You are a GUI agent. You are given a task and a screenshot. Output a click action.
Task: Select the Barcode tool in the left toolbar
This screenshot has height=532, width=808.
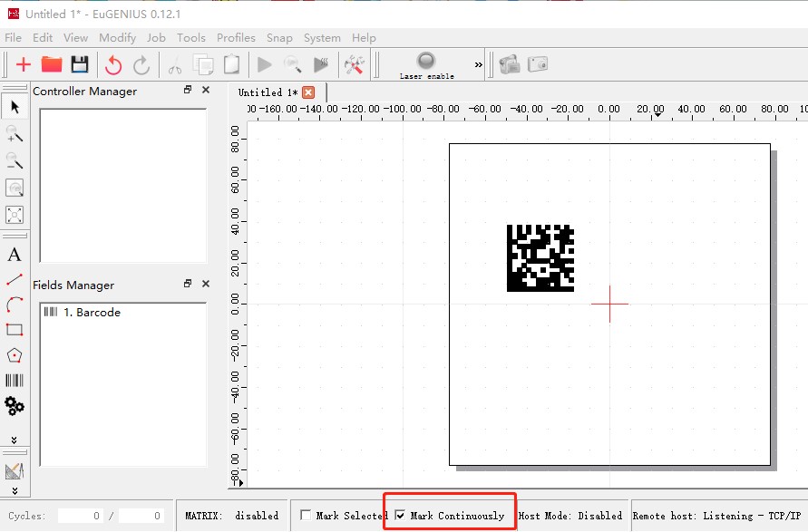tap(15, 381)
